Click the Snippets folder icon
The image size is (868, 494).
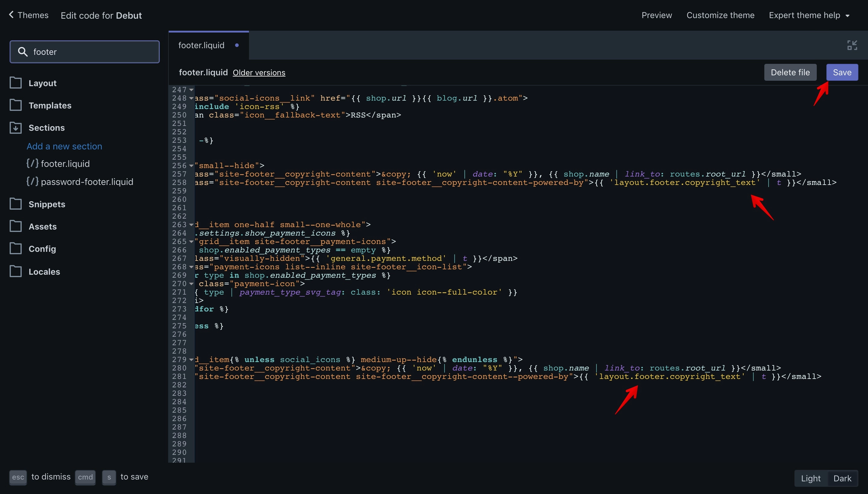[16, 204]
